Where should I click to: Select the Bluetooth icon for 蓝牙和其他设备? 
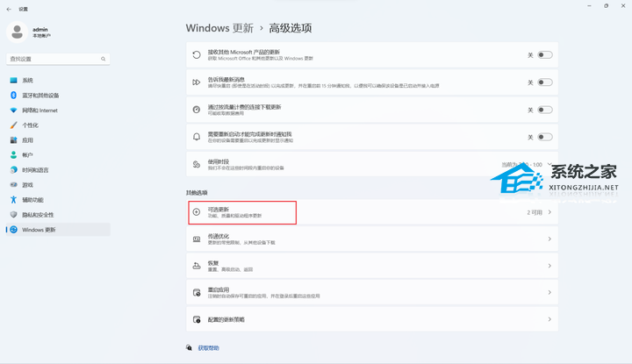[x=14, y=96]
